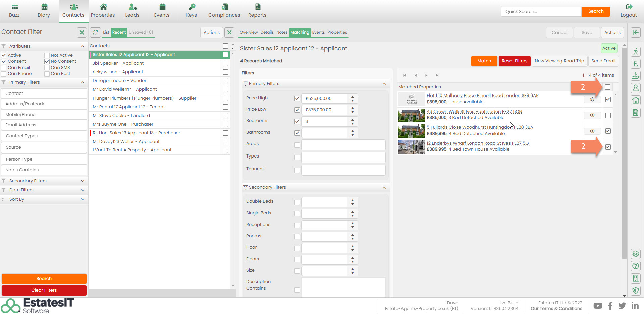Click the Reset Filters button

pos(514,61)
